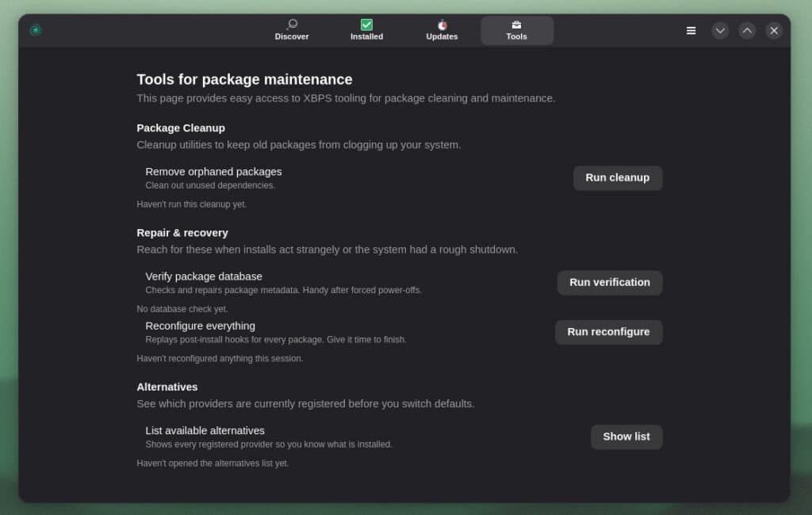Click the app logo in the header bar
Screen dimensions: 812x515
(36, 30)
